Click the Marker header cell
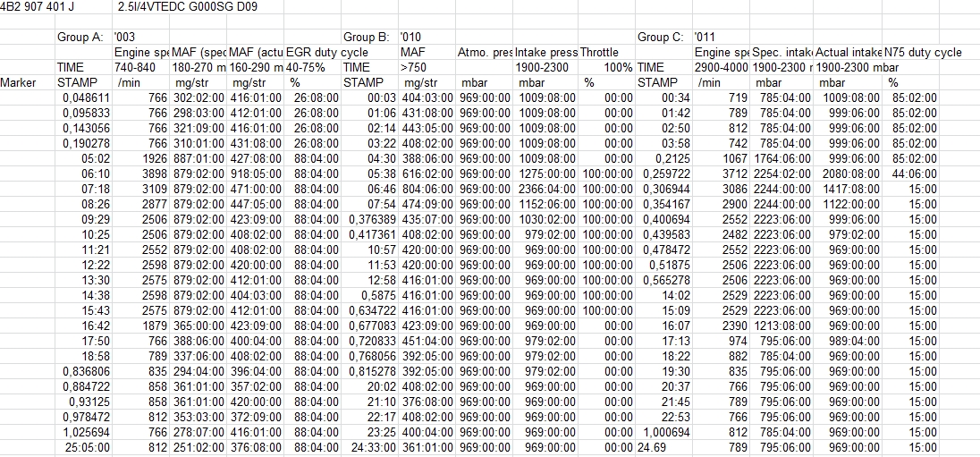The height and width of the screenshot is (457, 980). (x=20, y=82)
